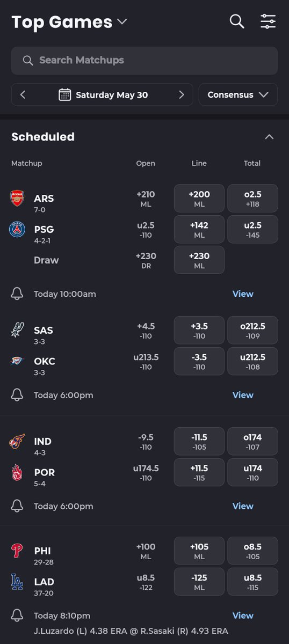This screenshot has height=644, width=289.
Task: Open the filter sliders icon
Action: pos(268,21)
